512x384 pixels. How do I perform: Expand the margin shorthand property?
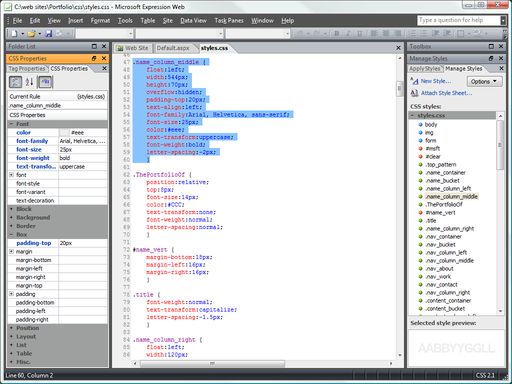pyautogui.click(x=11, y=251)
